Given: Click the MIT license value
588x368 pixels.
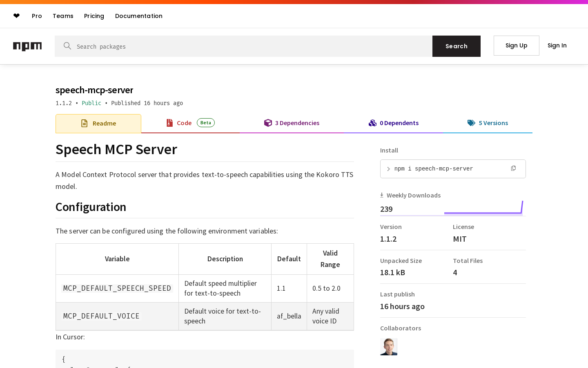Looking at the screenshot, I should (460, 239).
